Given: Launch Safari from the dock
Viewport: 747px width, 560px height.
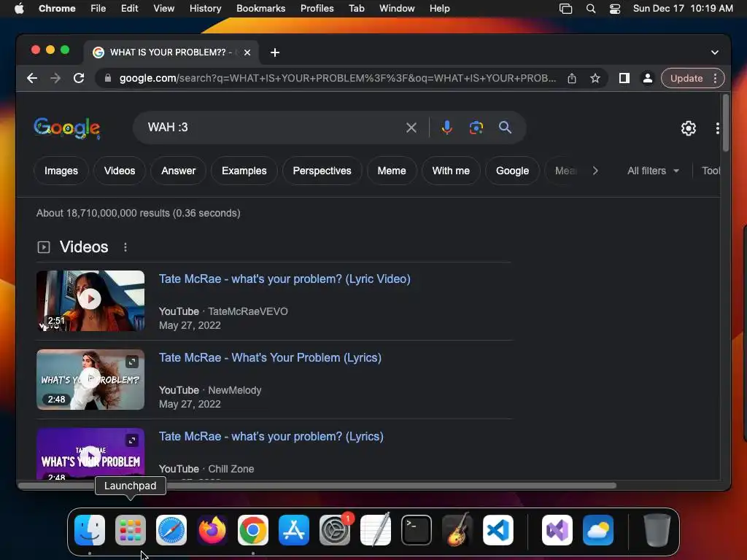Looking at the screenshot, I should 171,530.
